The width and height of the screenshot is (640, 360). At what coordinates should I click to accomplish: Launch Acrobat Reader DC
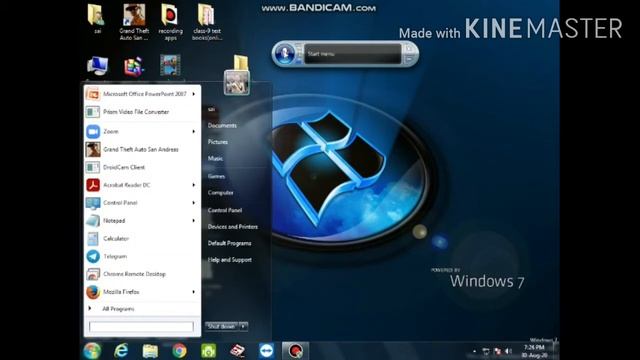[142, 185]
